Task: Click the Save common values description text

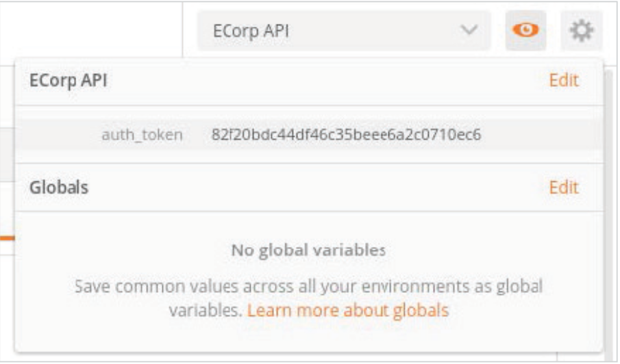Action: coord(308,298)
